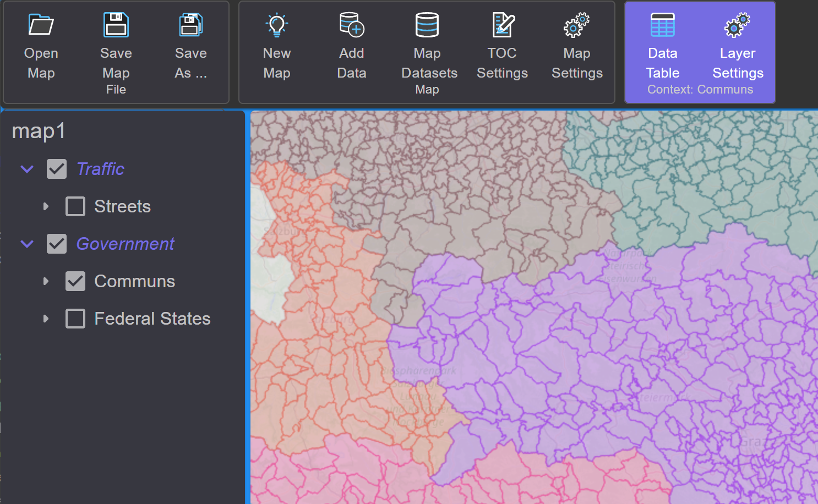818x504 pixels.
Task: Click the Save As icon
Action: pos(191,25)
